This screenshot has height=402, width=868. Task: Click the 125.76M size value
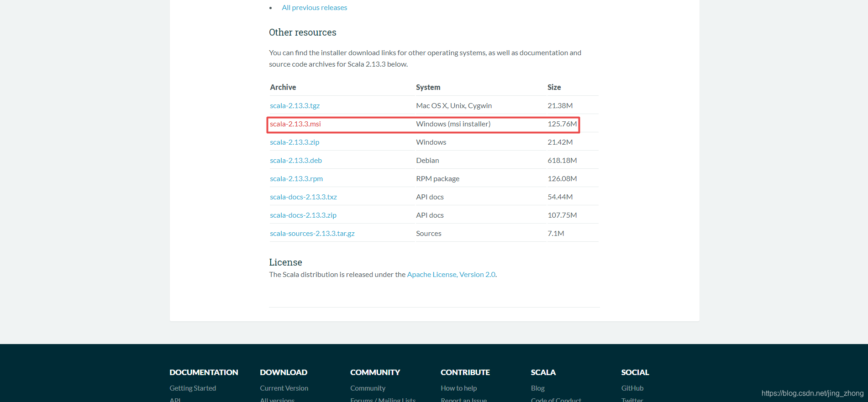562,124
